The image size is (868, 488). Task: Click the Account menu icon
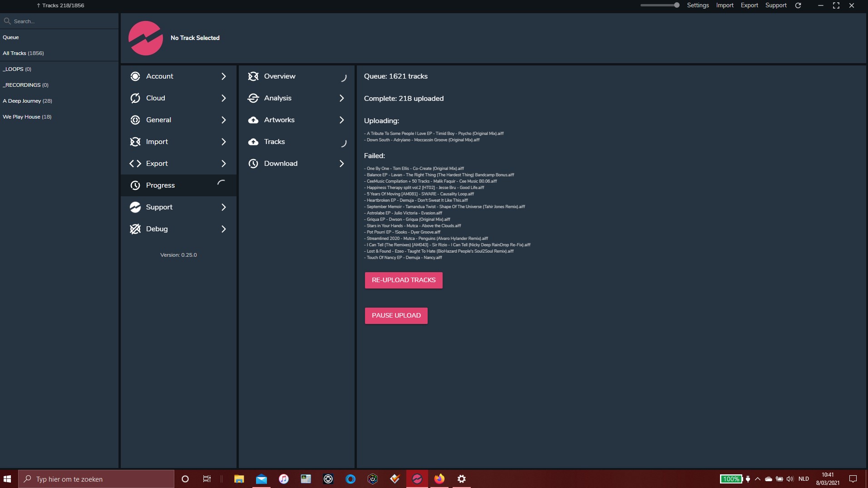tap(135, 76)
